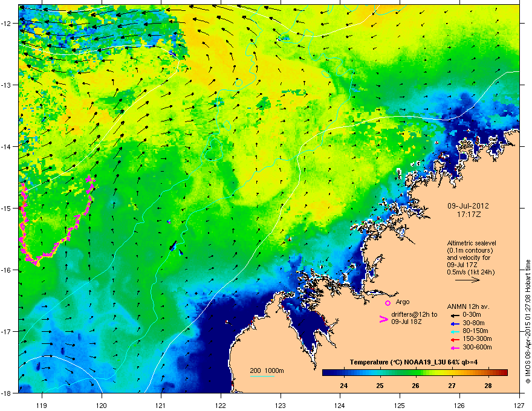Click latitude axis label -18
This screenshot has width=532, height=411.
coord(7,393)
